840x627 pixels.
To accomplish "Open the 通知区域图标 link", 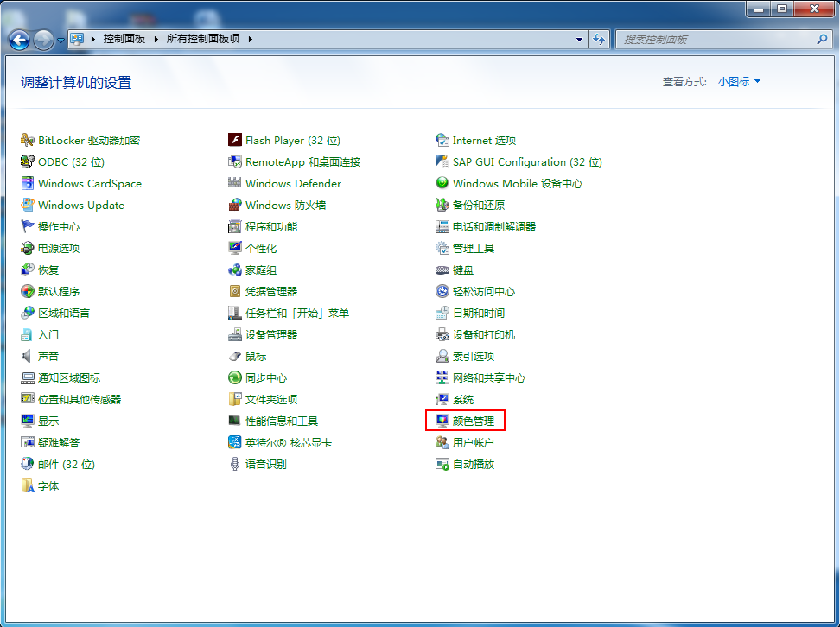I will coord(69,378).
